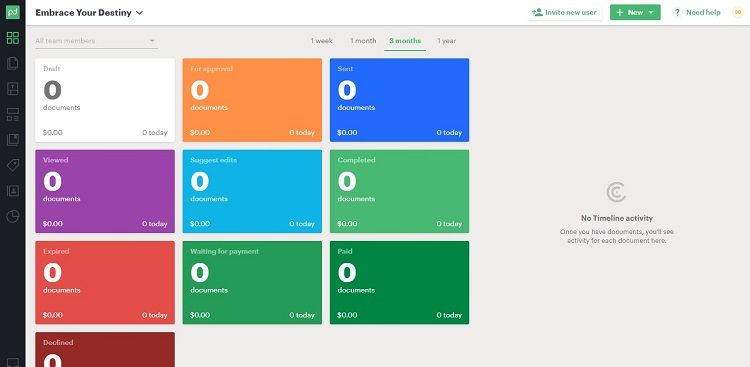Viewport: 750px width, 367px height.
Task: Click the PandaDoc logo at top left
Action: [13, 12]
